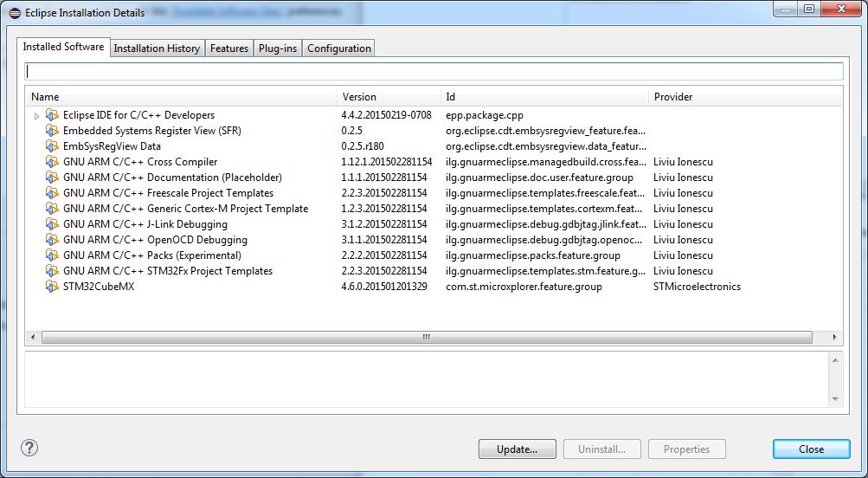The image size is (868, 478).
Task: Click version 0.2.5.r180
Action: coord(363,146)
